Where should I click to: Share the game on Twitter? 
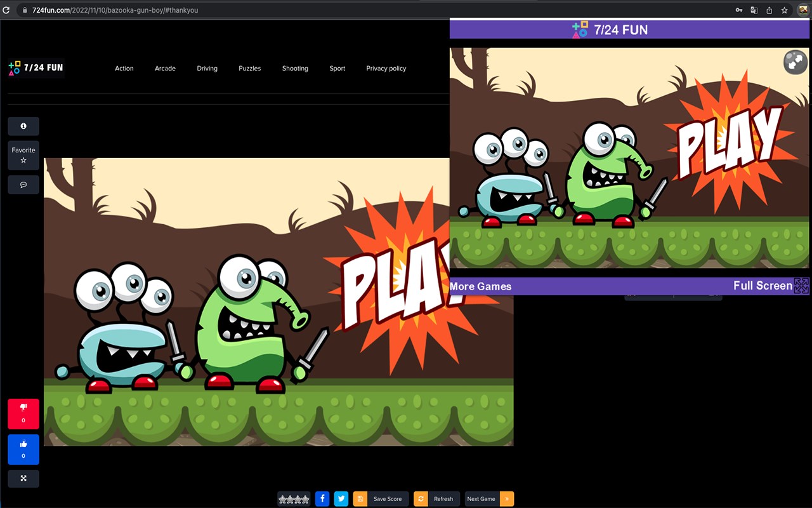(x=341, y=499)
